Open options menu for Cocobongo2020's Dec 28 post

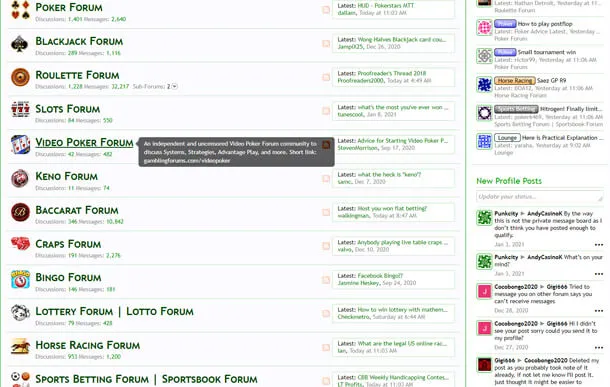pyautogui.click(x=599, y=311)
